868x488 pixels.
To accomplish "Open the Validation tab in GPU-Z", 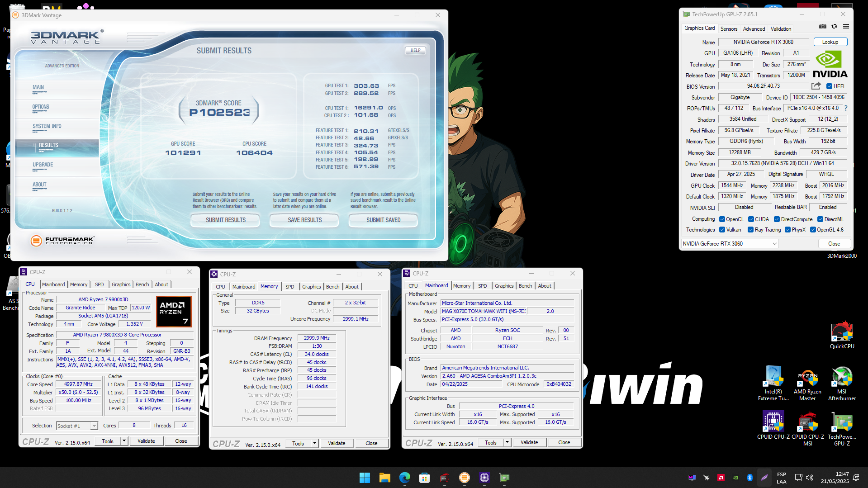I will [x=781, y=29].
